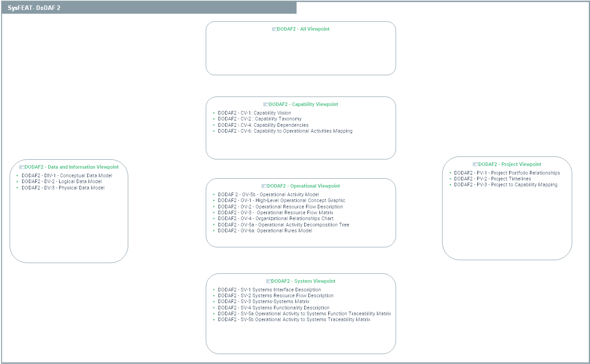Open OV-6a: Operational Rules Model
The width and height of the screenshot is (590, 364).
[x=265, y=231]
